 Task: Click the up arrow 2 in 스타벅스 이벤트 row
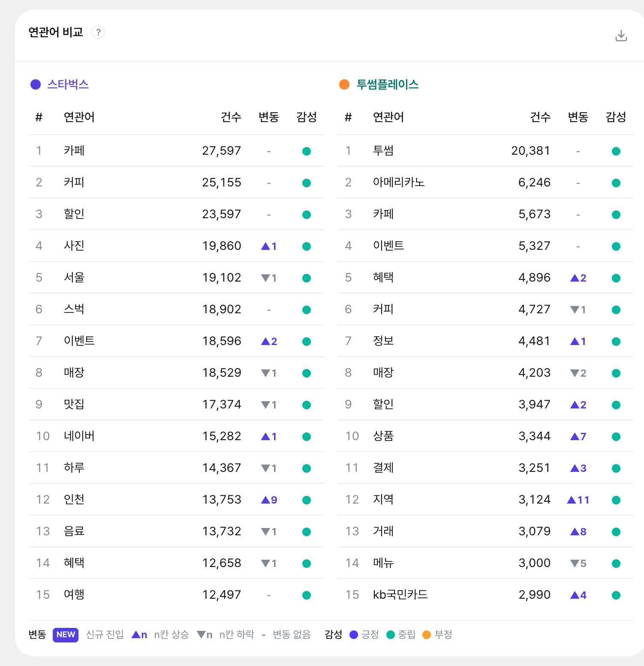tap(269, 341)
